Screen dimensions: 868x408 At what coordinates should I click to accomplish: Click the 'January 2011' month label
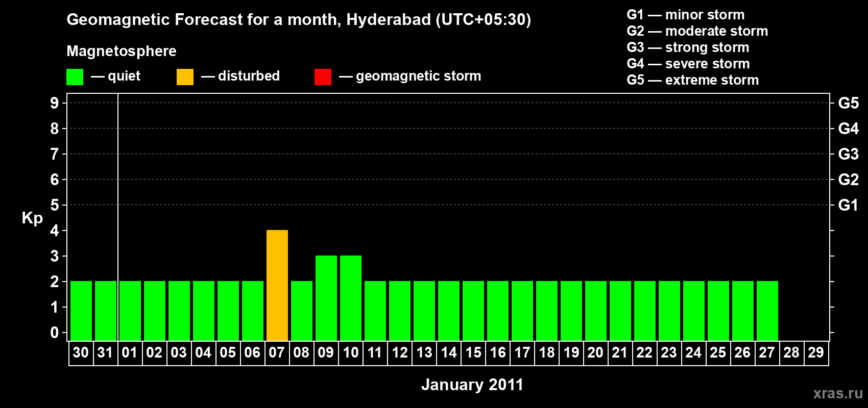[472, 385]
